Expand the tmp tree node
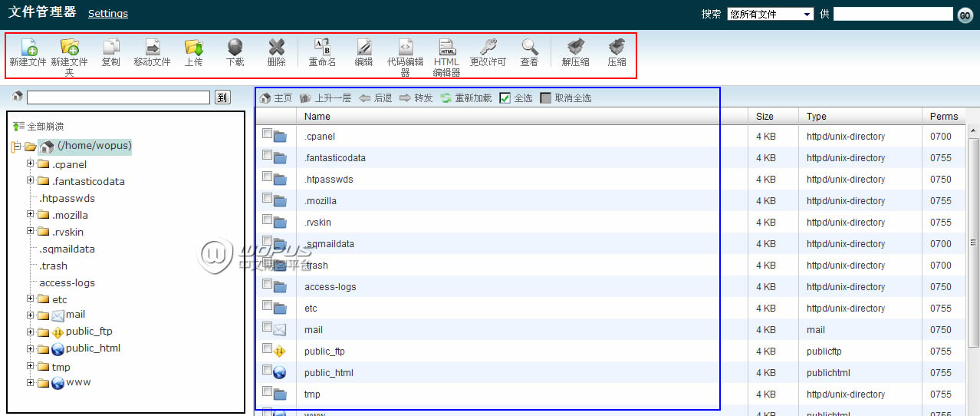The image size is (980, 416). pyautogui.click(x=31, y=366)
